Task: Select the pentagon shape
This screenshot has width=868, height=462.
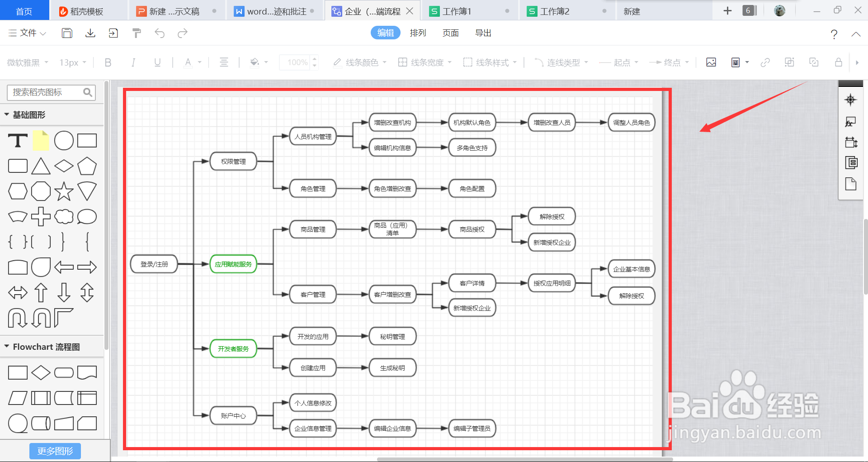Action: click(x=87, y=166)
